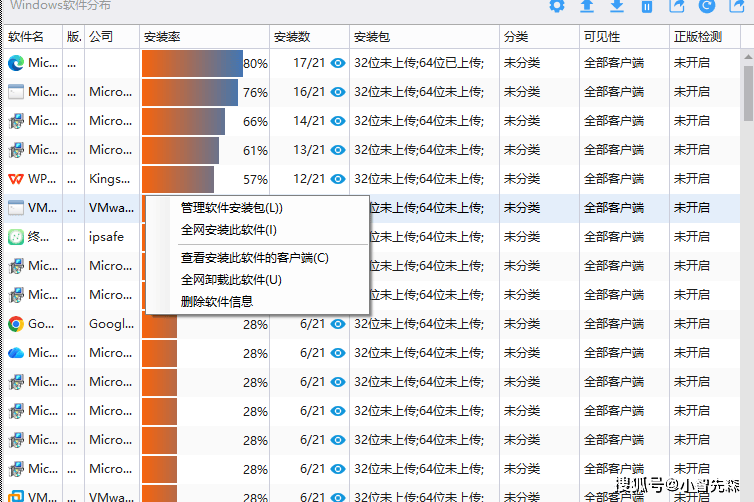Click the download arrow toolbar icon

coord(617,7)
